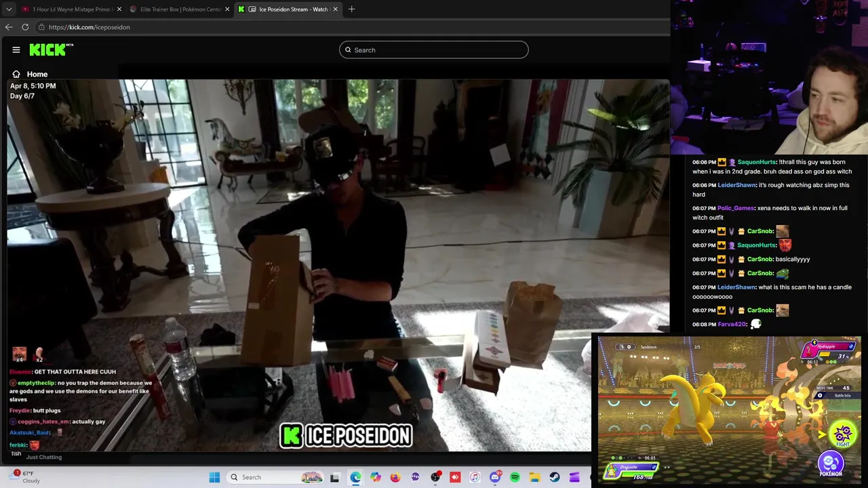Open the purple chat app icon

pyautogui.click(x=415, y=477)
